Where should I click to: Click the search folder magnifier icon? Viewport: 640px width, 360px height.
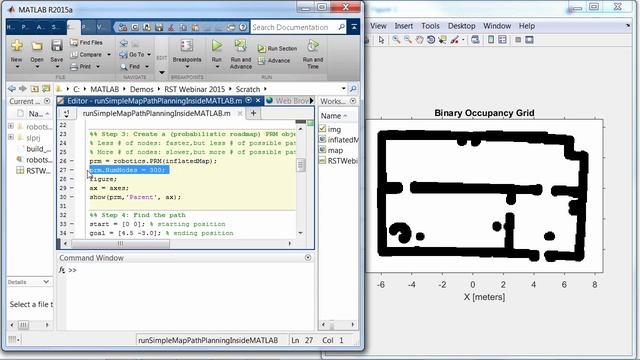353,89
